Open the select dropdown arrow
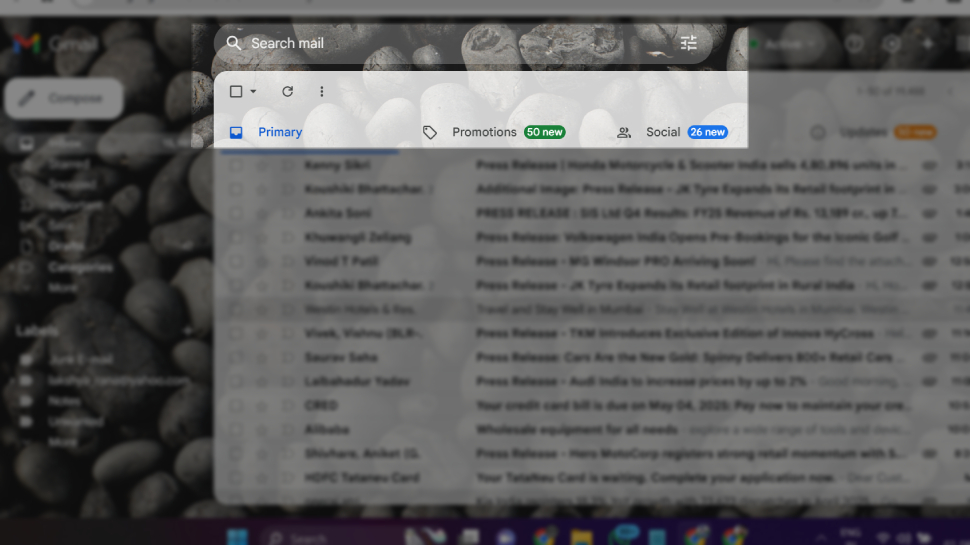 pyautogui.click(x=253, y=92)
